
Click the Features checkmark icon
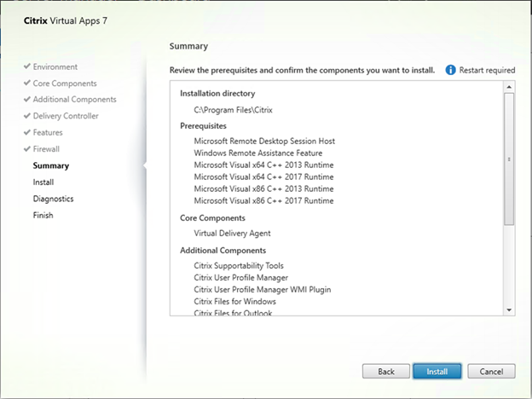pyautogui.click(x=27, y=132)
